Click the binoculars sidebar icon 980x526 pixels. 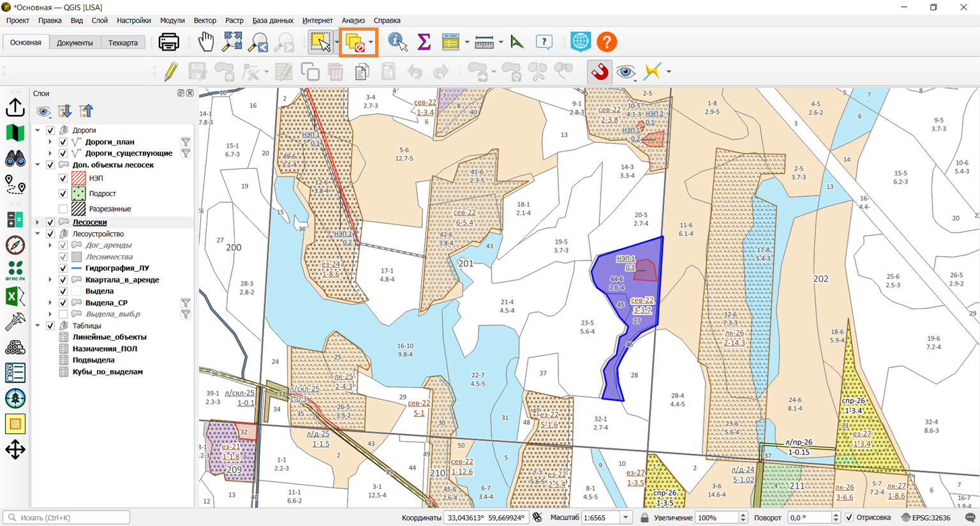[15, 158]
